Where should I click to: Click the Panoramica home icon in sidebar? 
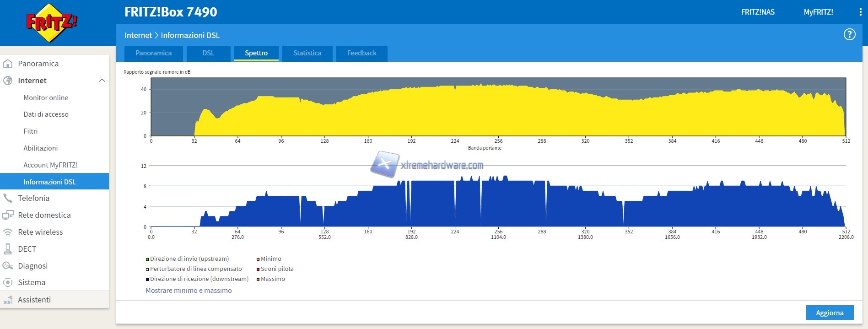[x=8, y=64]
